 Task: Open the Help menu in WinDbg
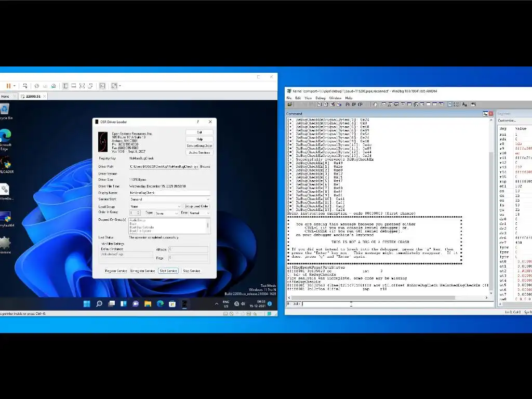pos(349,98)
